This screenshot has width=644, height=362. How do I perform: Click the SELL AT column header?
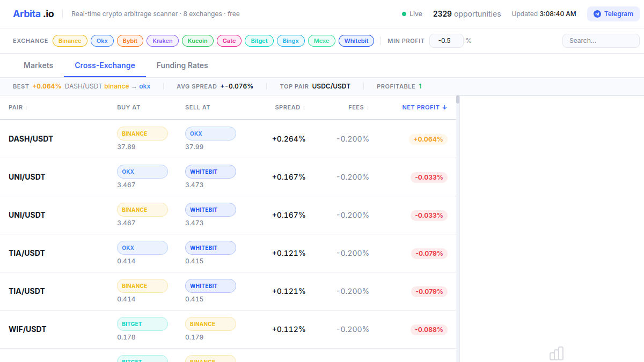pyautogui.click(x=197, y=107)
